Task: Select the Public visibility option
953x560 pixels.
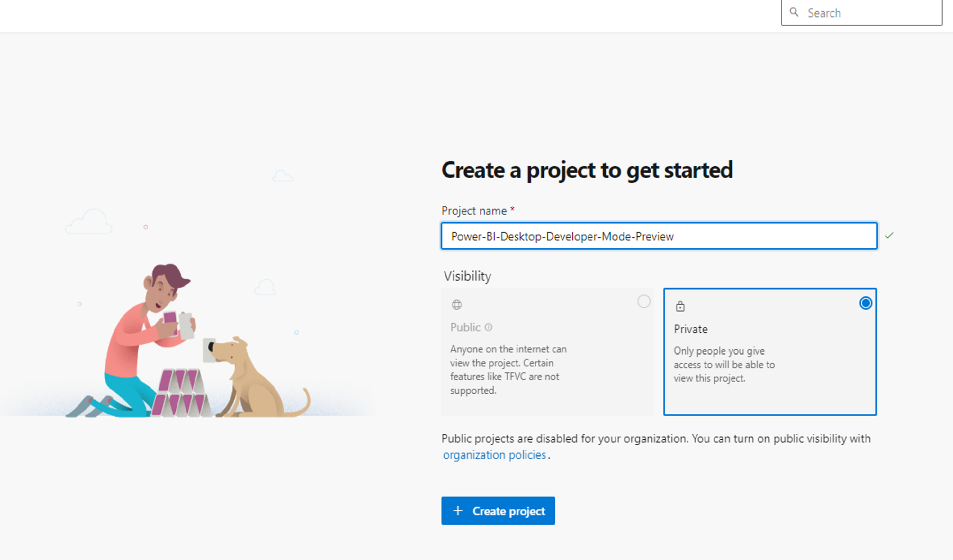Action: pyautogui.click(x=644, y=301)
